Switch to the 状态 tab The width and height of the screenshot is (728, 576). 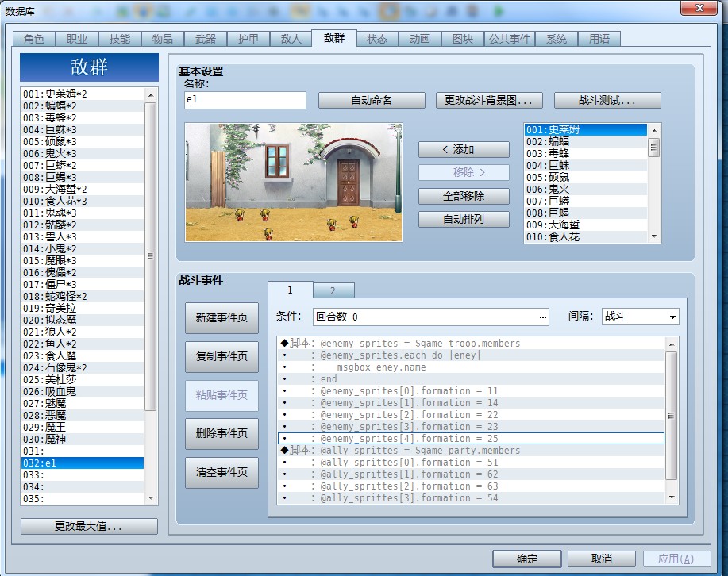377,39
